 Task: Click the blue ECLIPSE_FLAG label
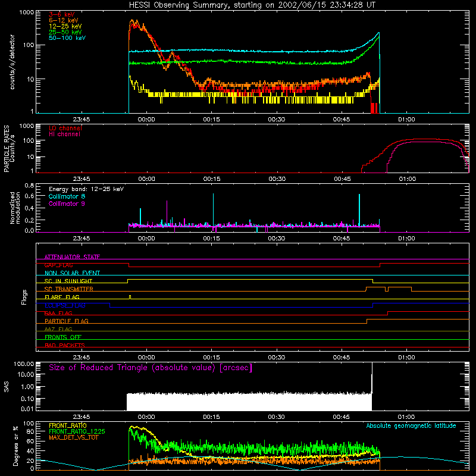coord(65,305)
